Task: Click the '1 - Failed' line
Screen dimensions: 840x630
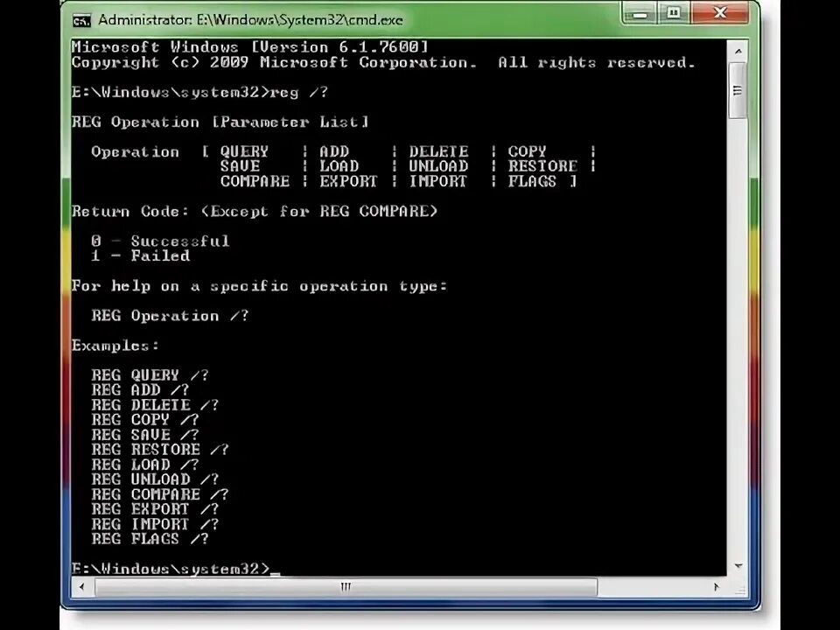Action: [140, 256]
